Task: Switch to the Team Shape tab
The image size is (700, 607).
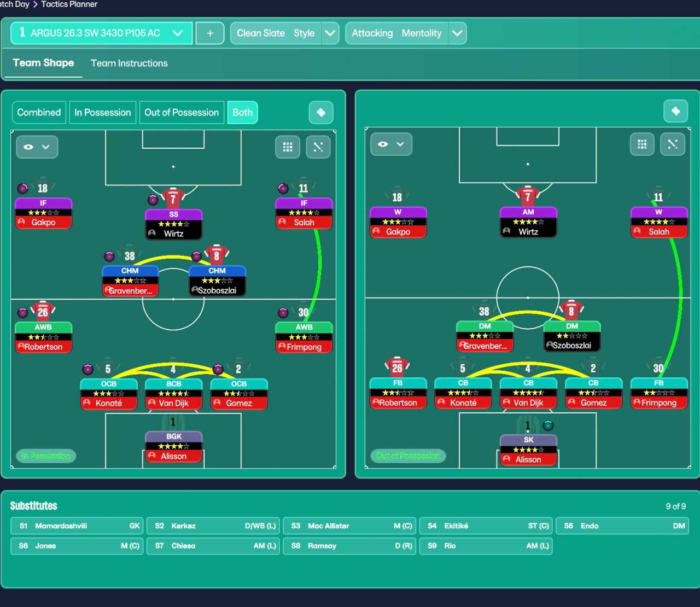Action: tap(43, 63)
